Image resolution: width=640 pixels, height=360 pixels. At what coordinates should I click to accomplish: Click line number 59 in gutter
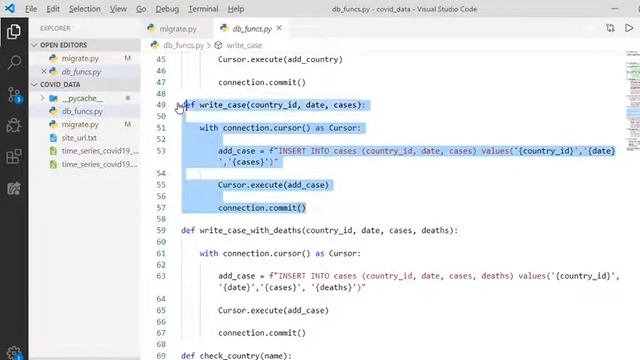[161, 230]
